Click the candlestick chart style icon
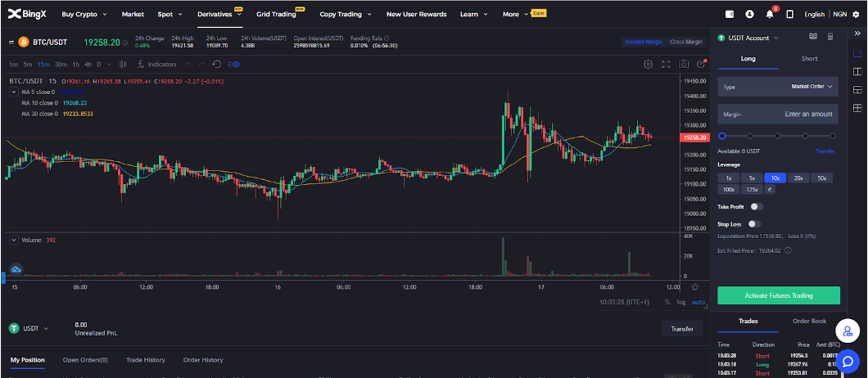868x378 pixels. (x=123, y=64)
